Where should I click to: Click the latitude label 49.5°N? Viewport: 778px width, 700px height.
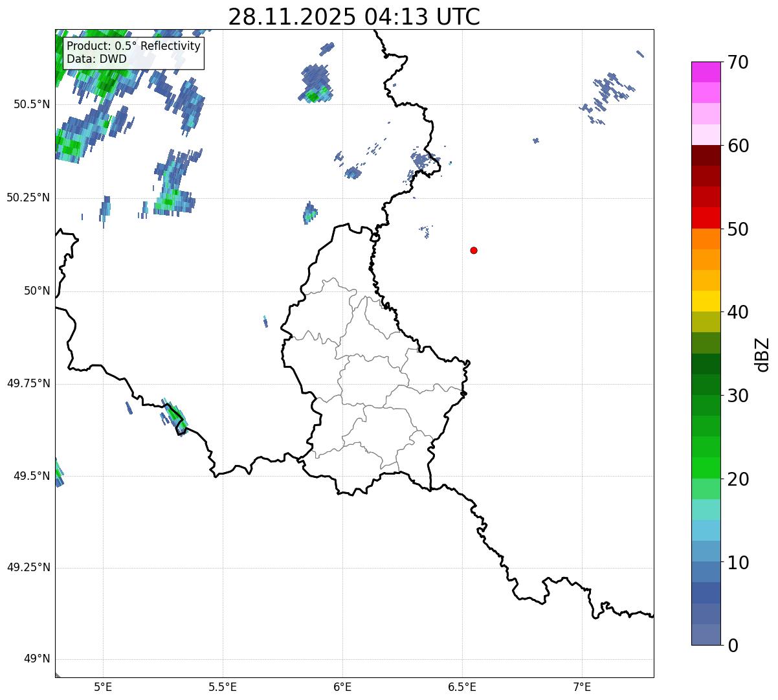click(x=32, y=476)
